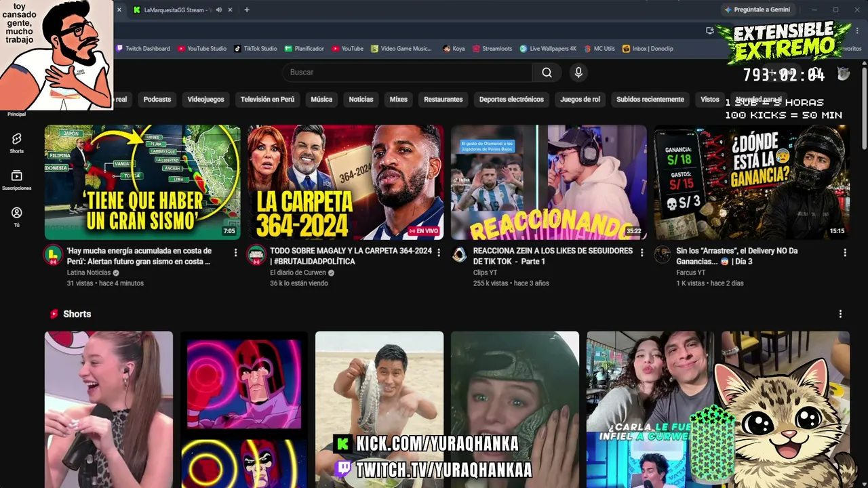
Task: Open the 'Sin los Arrastres' video title
Action: click(736, 256)
